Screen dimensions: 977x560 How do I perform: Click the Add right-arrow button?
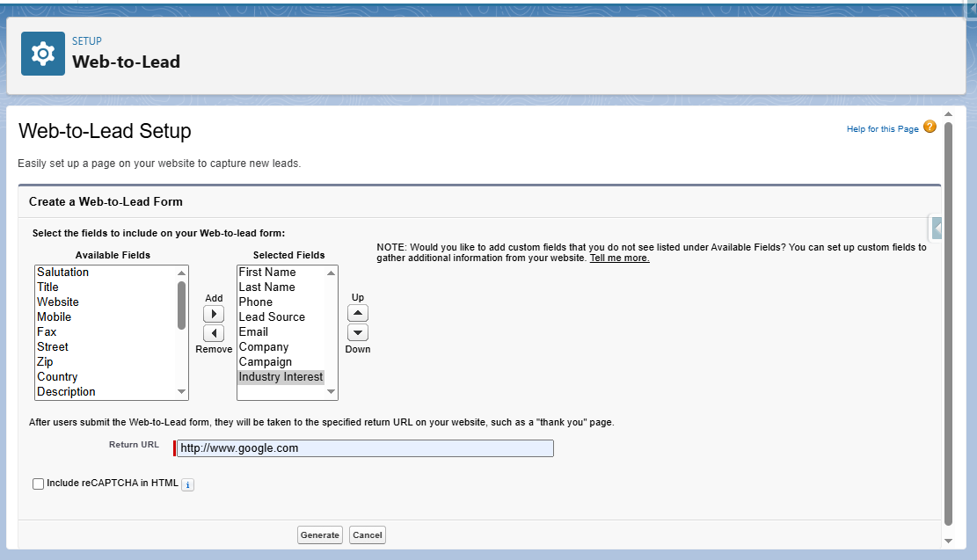pyautogui.click(x=214, y=314)
